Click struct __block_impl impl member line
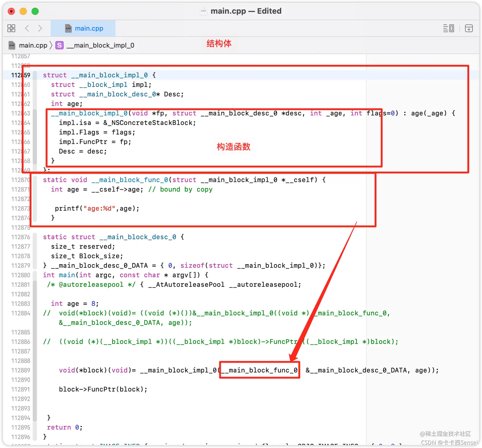Viewport: 482px width, 448px height. point(101,85)
